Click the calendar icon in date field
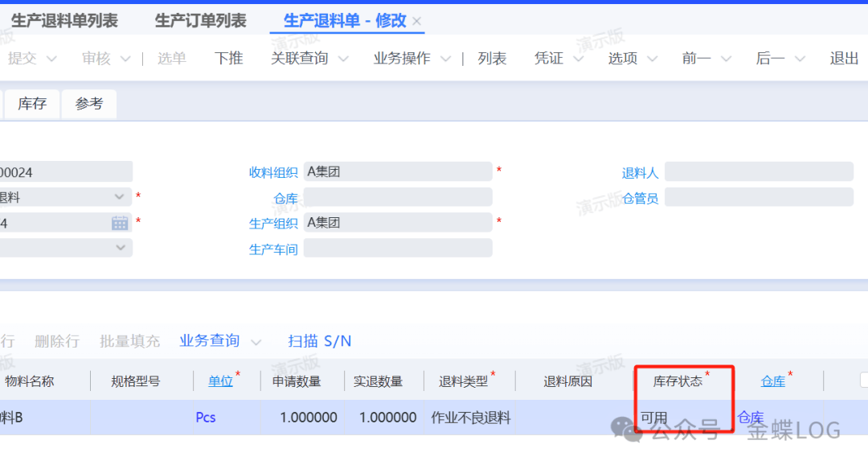The height and width of the screenshot is (465, 868). pos(120,223)
